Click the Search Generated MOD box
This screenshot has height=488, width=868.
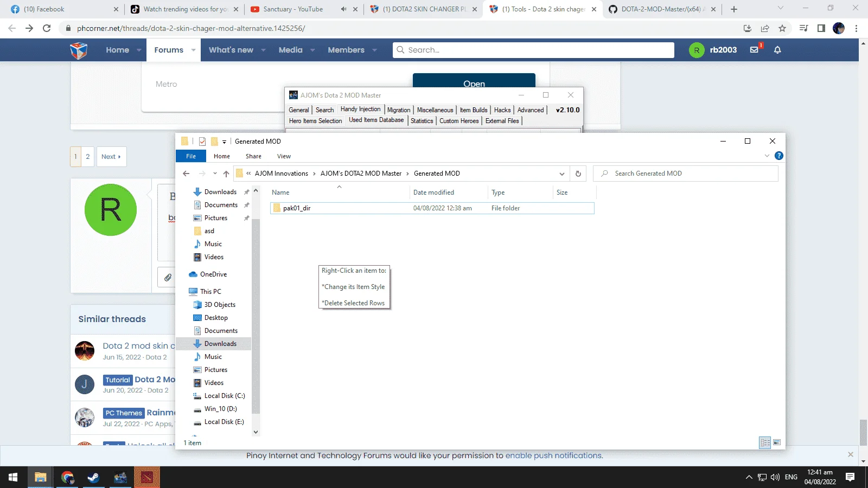click(686, 174)
